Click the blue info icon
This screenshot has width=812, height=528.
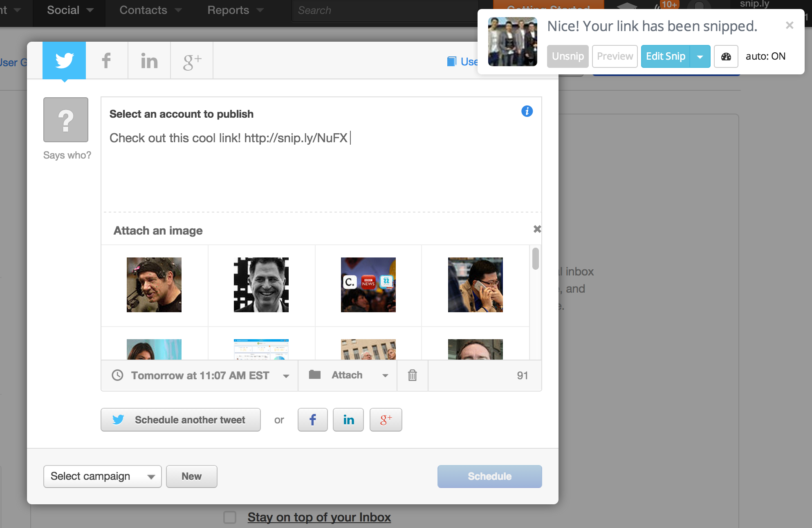point(527,111)
